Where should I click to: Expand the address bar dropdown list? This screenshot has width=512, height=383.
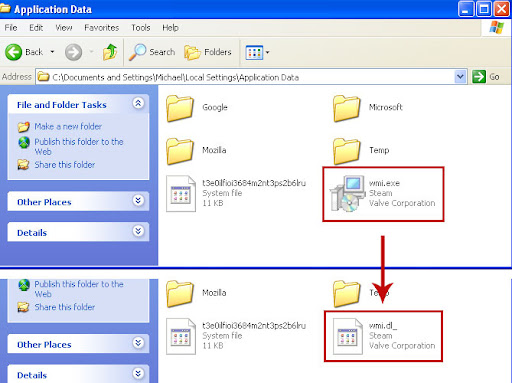pyautogui.click(x=460, y=77)
